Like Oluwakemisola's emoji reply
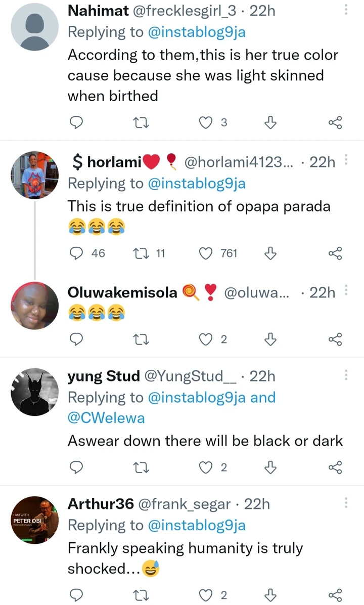 [206, 339]
